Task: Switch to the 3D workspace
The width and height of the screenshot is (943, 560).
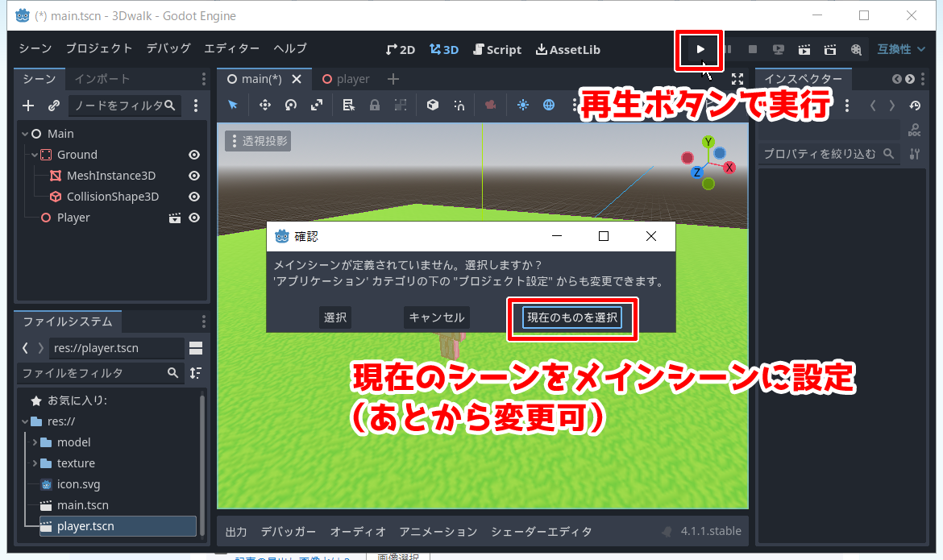Action: click(444, 49)
